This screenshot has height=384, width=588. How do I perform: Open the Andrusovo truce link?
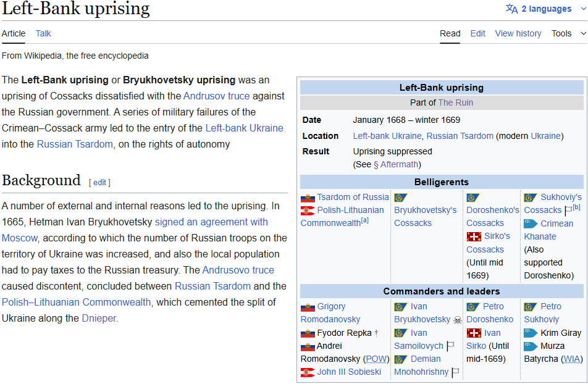(x=238, y=270)
